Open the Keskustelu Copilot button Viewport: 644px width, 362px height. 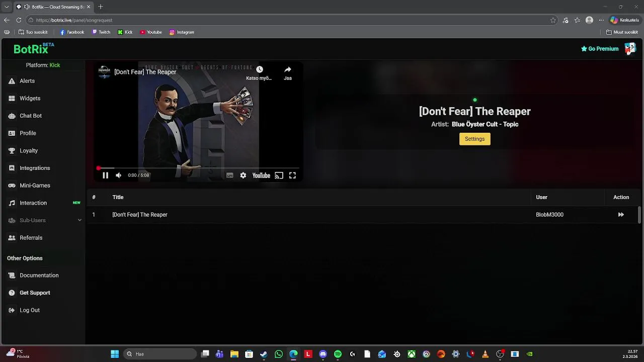(x=624, y=20)
